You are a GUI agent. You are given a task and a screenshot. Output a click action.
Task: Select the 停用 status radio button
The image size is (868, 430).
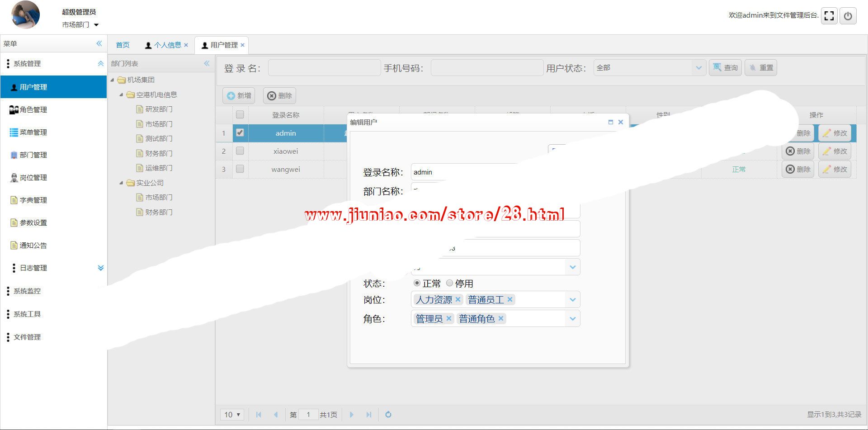[x=449, y=283]
